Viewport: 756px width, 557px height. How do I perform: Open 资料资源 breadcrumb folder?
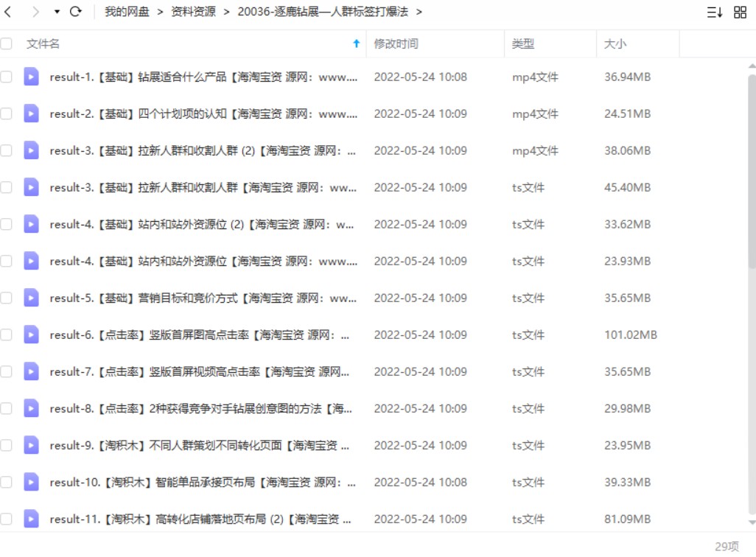(193, 12)
